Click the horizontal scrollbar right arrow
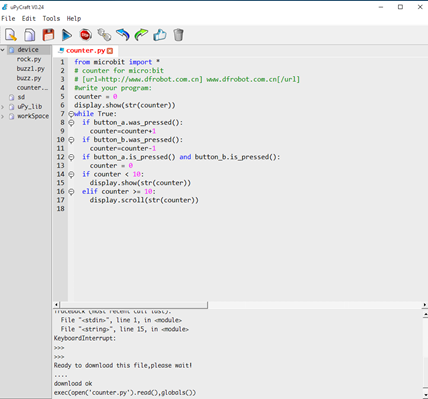 click(x=425, y=305)
